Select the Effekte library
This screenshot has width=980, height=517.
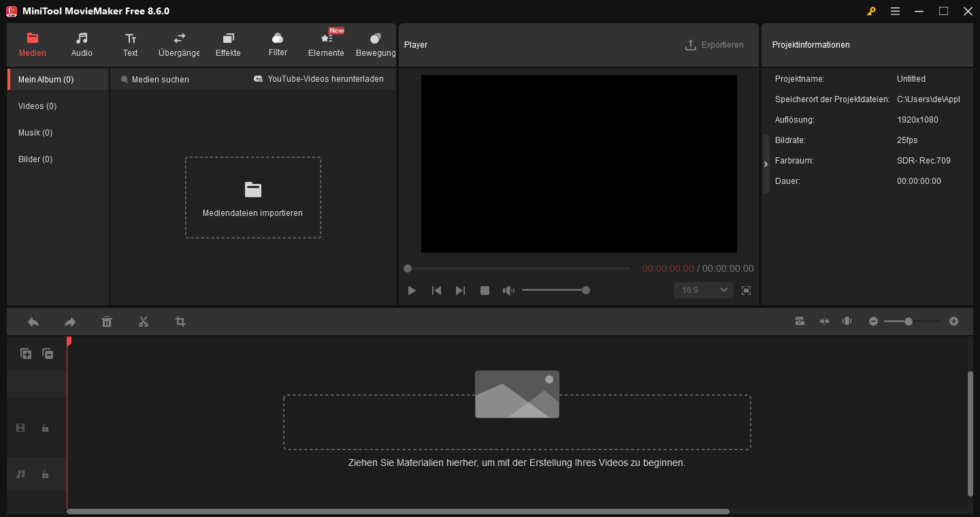pos(228,44)
